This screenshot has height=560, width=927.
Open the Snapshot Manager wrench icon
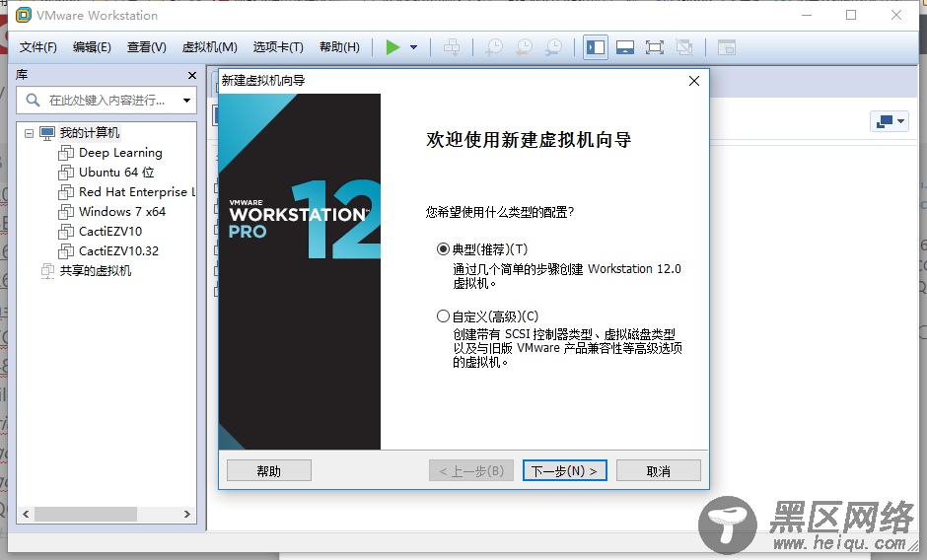(x=554, y=47)
